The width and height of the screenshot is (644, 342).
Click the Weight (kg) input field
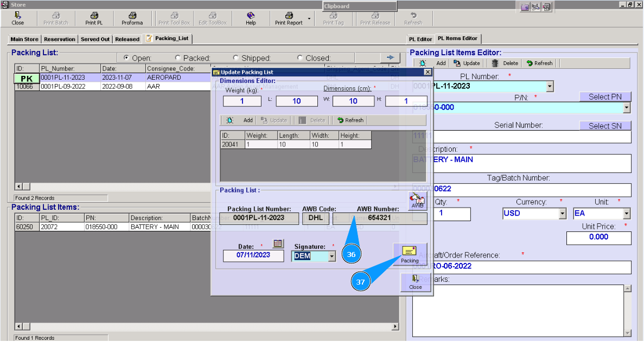coord(242,101)
